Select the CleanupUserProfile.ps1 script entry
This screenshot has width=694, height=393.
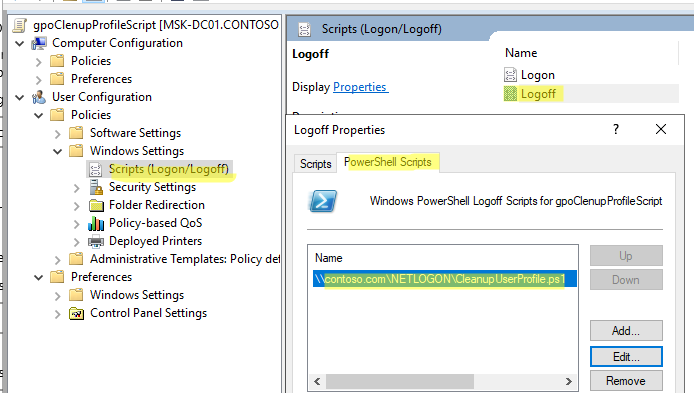tap(444, 279)
